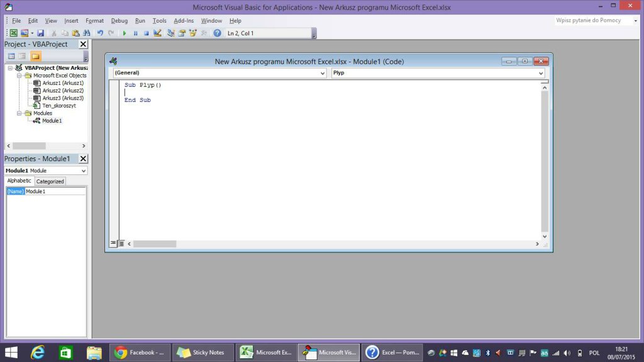Click the Insert UserForm toolbar icon
Viewport: 644px width, 362px height.
[25, 33]
